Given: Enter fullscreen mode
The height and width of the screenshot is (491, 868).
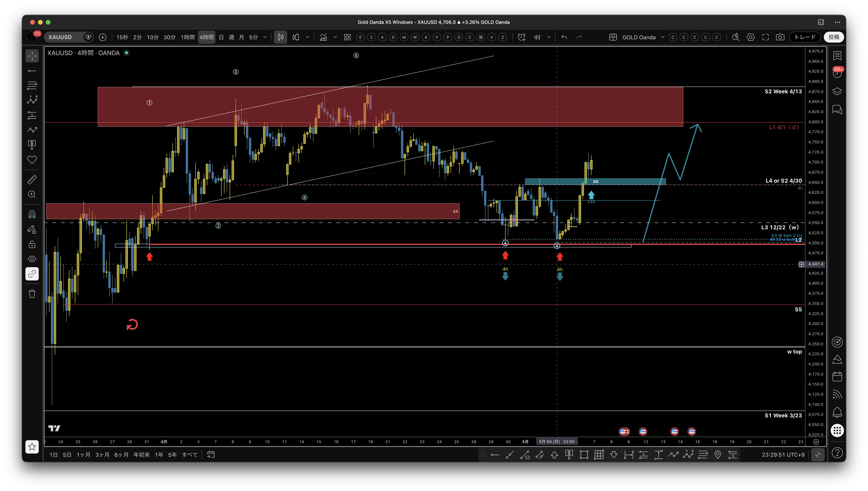Looking at the screenshot, I should click(x=765, y=37).
